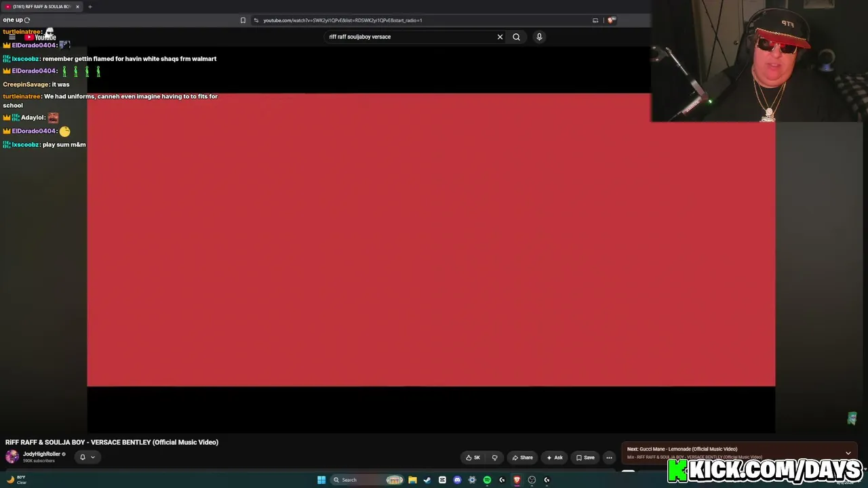
Task: Like the video with 5K likes
Action: point(473,457)
